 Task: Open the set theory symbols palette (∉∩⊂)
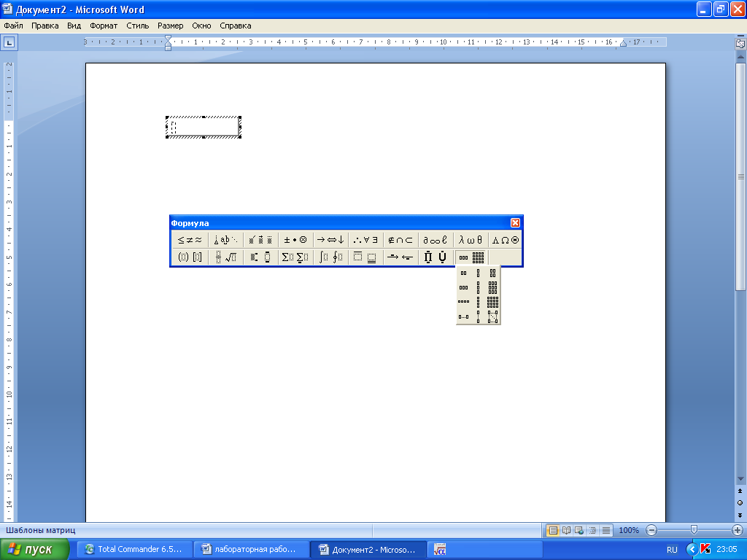(x=400, y=240)
